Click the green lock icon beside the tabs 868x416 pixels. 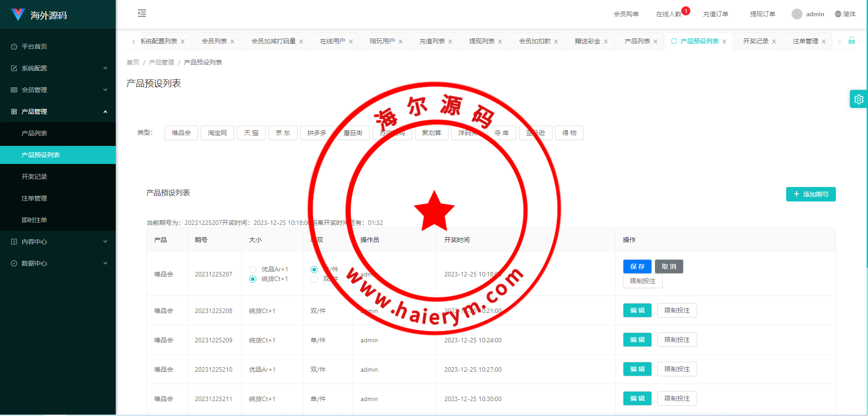point(852,41)
